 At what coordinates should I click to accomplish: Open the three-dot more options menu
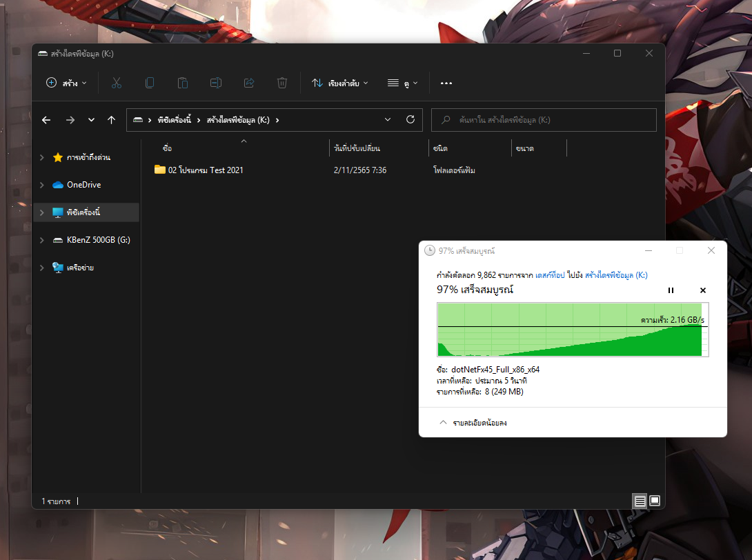[446, 83]
